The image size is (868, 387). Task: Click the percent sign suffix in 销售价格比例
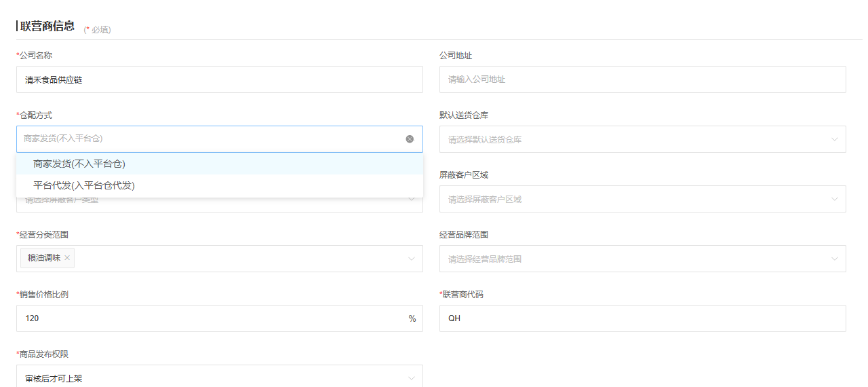pos(412,318)
